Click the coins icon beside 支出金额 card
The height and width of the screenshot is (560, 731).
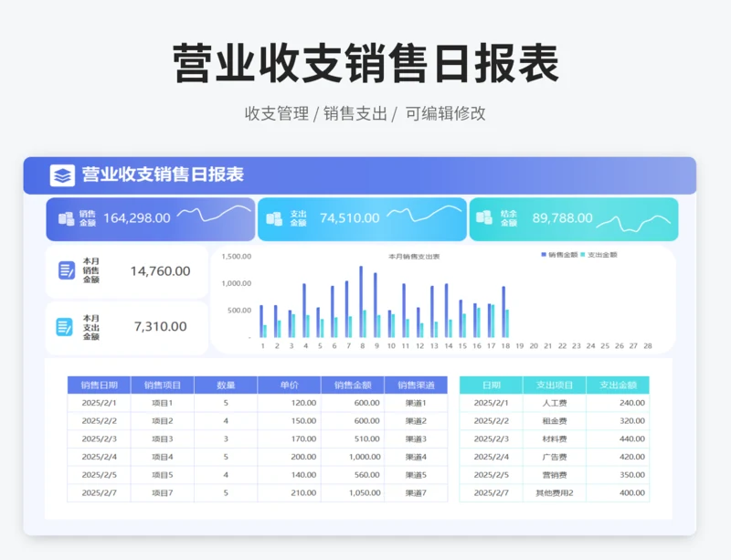coord(274,218)
